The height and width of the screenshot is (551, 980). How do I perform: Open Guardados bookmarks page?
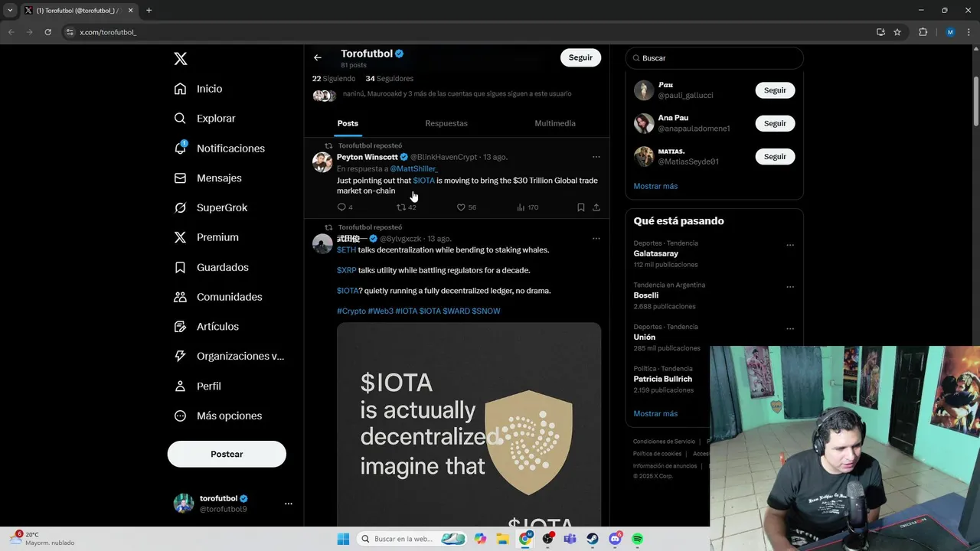tap(211, 267)
